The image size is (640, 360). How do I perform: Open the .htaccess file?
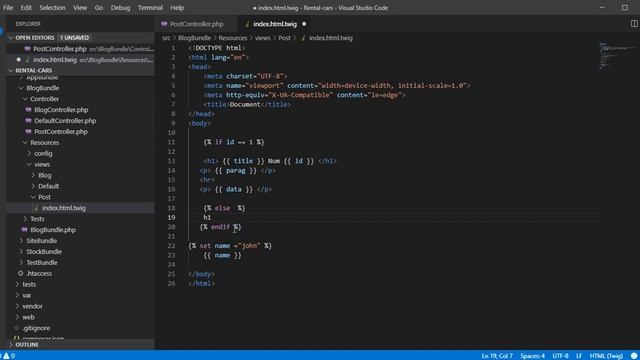(39, 273)
